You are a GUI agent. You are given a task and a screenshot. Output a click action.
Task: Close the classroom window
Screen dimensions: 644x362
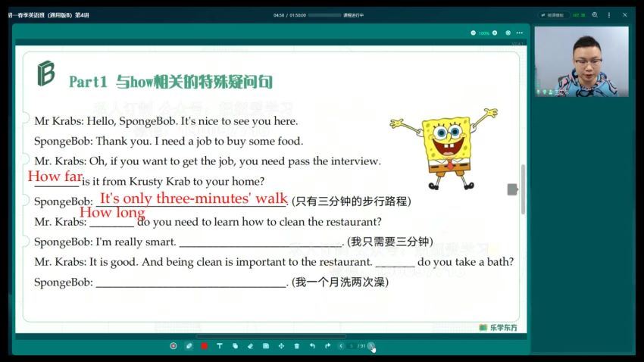625,15
